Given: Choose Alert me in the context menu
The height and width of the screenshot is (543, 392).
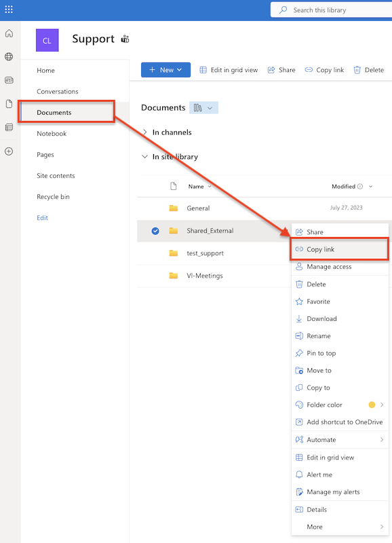Looking at the screenshot, I should [x=340, y=474].
